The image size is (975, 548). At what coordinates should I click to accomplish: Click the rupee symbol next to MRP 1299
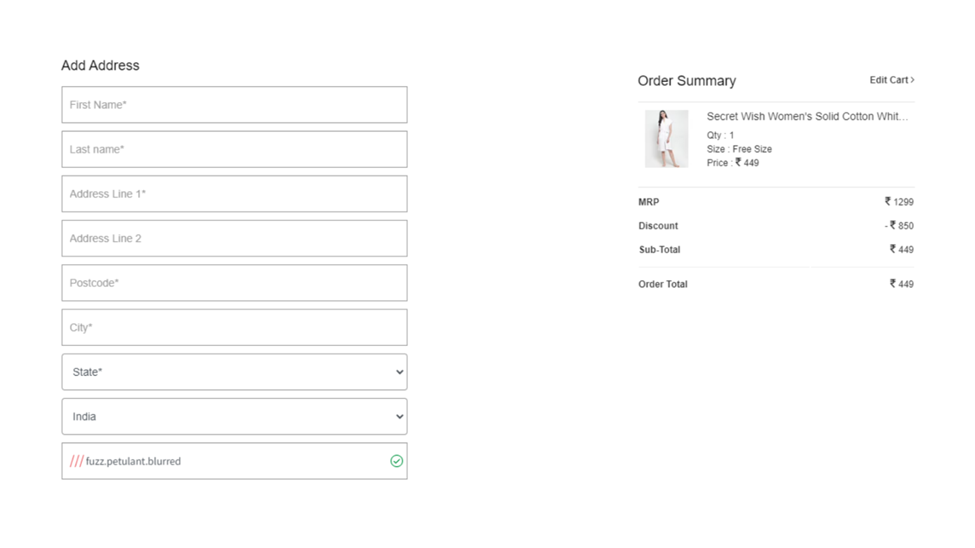pyautogui.click(x=888, y=202)
